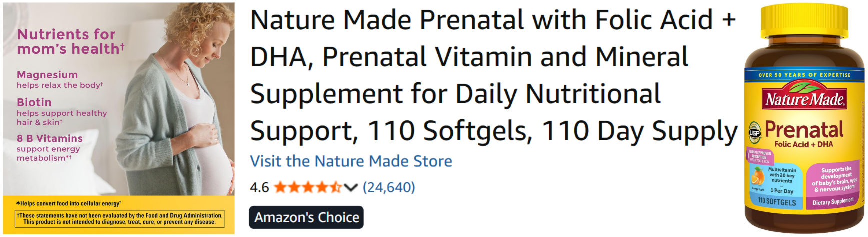
Task: Click the orange fruit icon on label
Action: [758, 176]
